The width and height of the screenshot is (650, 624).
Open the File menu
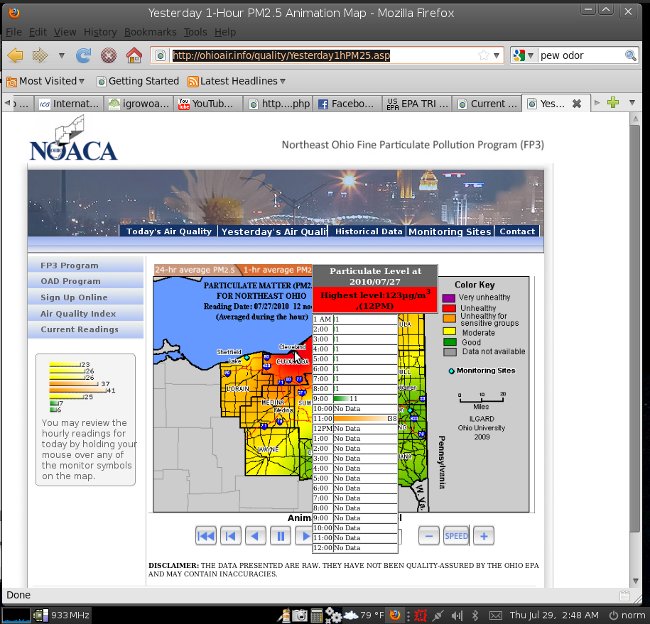tap(14, 32)
